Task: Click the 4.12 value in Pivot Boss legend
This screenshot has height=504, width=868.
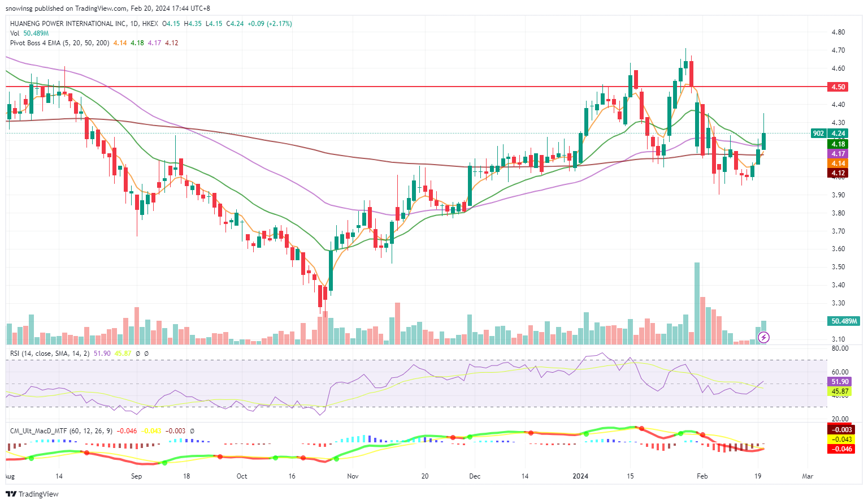Action: [172, 43]
